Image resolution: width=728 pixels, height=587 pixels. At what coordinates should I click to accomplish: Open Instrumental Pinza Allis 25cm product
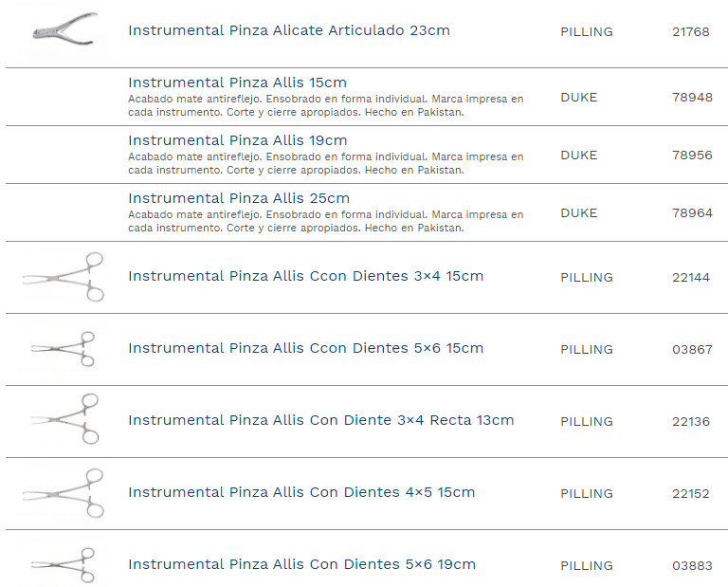click(x=239, y=198)
